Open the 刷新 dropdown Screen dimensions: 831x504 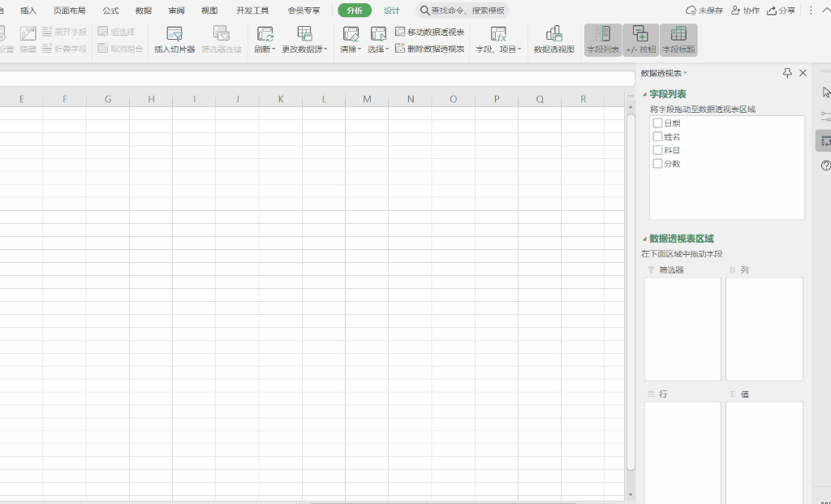pos(265,50)
